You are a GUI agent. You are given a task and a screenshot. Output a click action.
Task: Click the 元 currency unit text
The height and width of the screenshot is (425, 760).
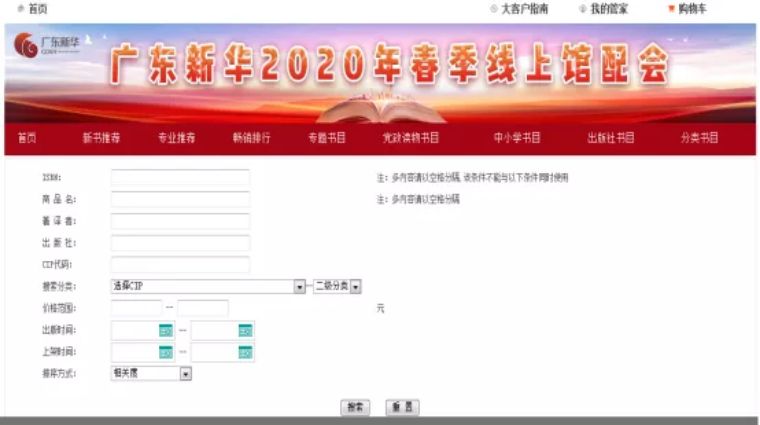pyautogui.click(x=380, y=308)
